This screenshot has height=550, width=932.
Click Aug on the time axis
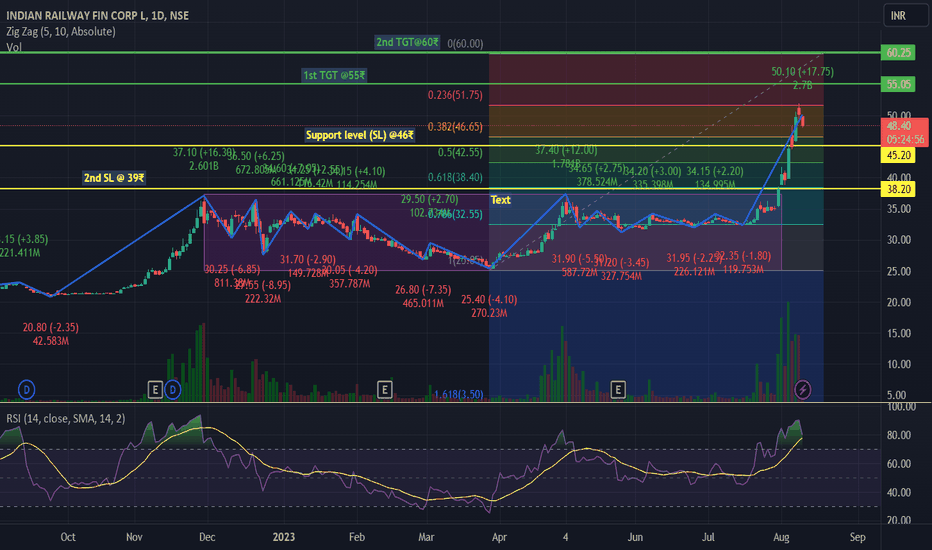(x=781, y=537)
